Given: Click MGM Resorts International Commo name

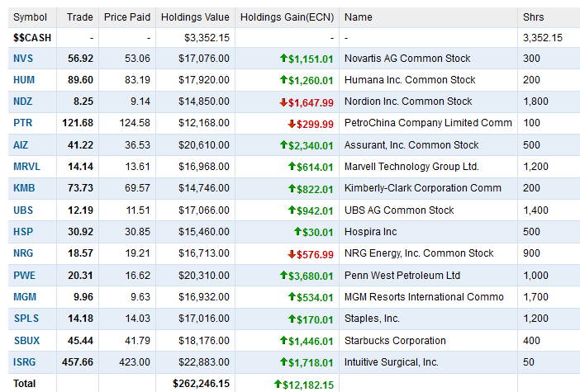Looking at the screenshot, I should click(x=424, y=296).
